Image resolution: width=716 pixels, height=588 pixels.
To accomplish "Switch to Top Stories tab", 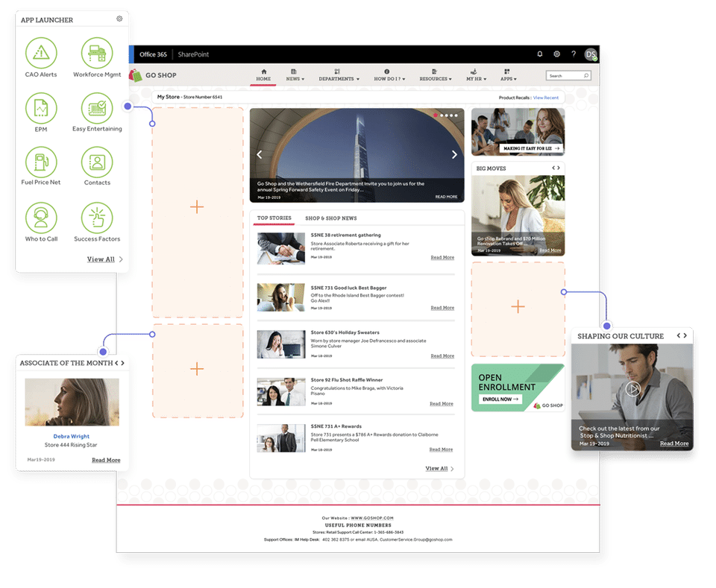I will (274, 218).
